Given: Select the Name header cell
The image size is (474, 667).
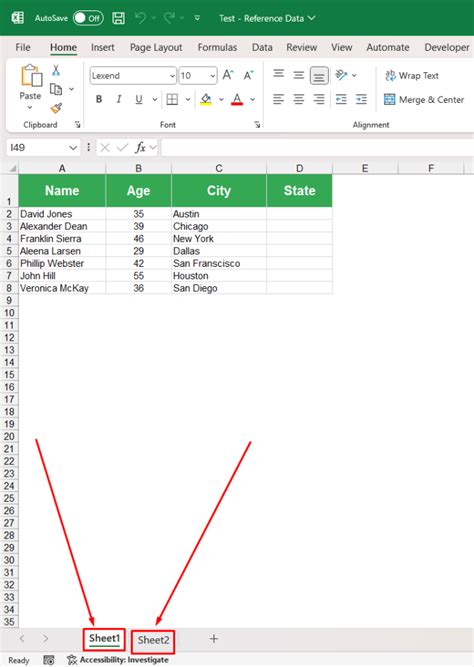Looking at the screenshot, I should [62, 191].
